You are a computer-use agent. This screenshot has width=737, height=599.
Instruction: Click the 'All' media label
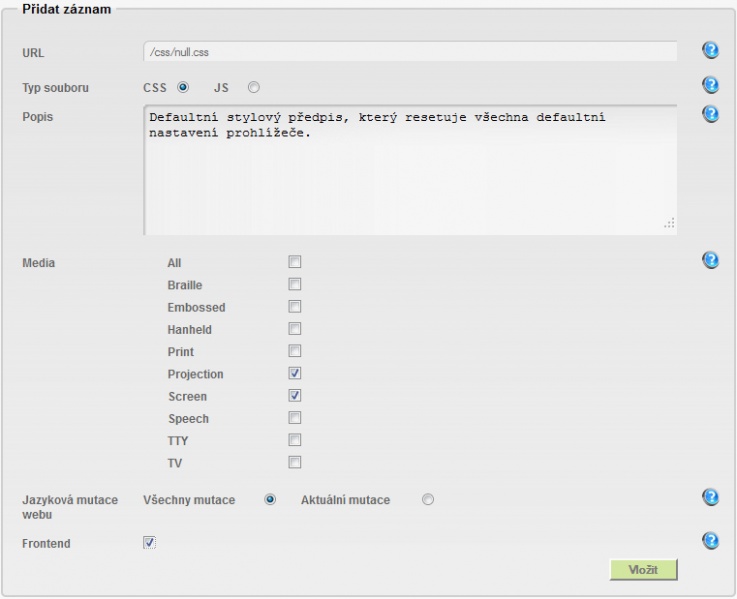[174, 263]
